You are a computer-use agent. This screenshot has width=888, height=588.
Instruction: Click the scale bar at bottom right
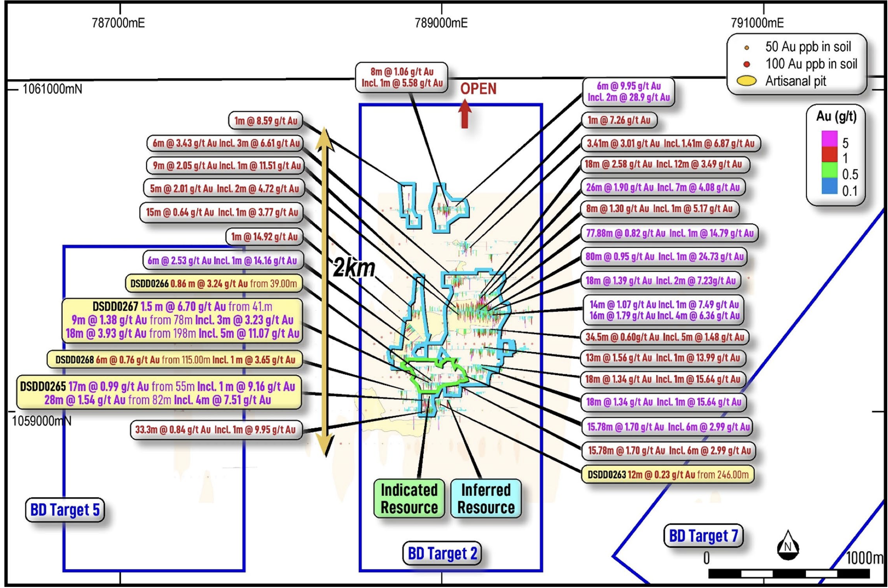coord(789,573)
